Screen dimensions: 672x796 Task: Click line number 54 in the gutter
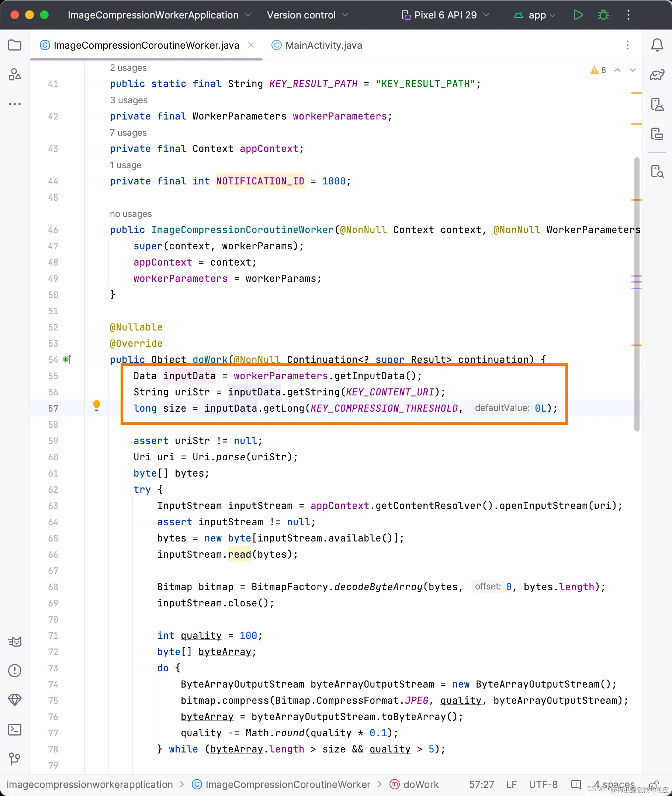(x=53, y=360)
